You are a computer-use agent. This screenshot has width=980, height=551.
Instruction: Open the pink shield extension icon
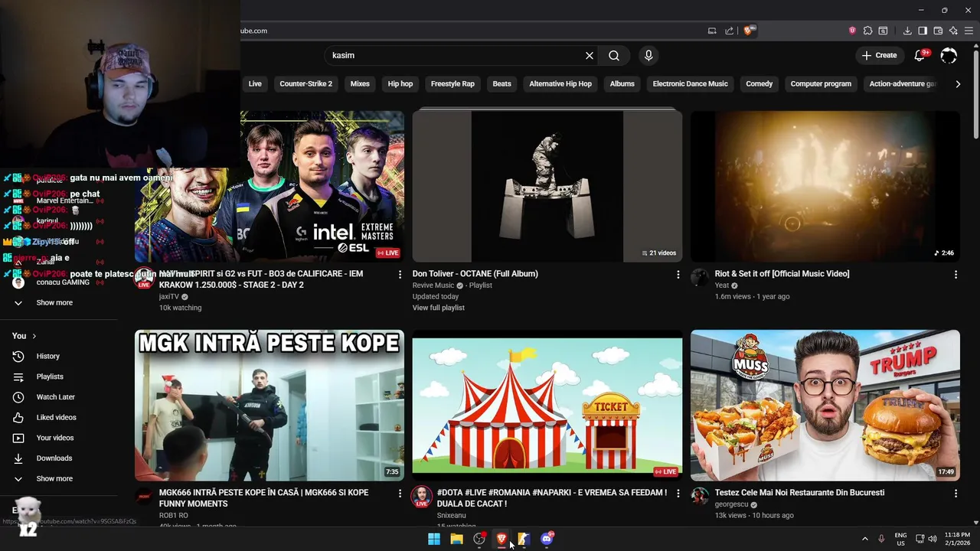pyautogui.click(x=852, y=31)
